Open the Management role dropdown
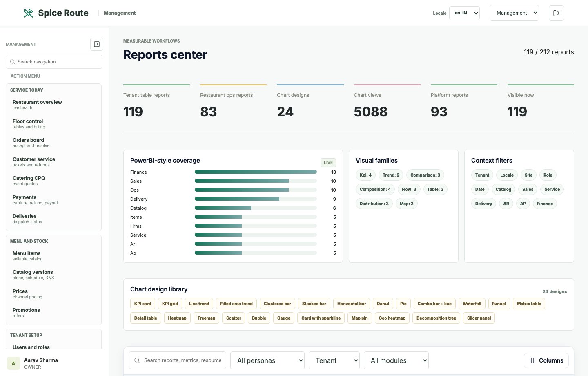588x376 pixels. pos(514,13)
